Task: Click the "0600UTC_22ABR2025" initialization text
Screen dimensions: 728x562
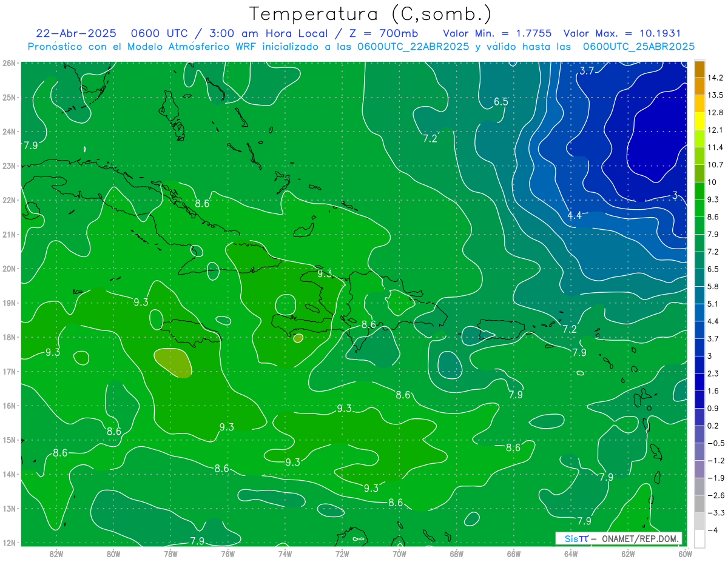Action: point(413,46)
